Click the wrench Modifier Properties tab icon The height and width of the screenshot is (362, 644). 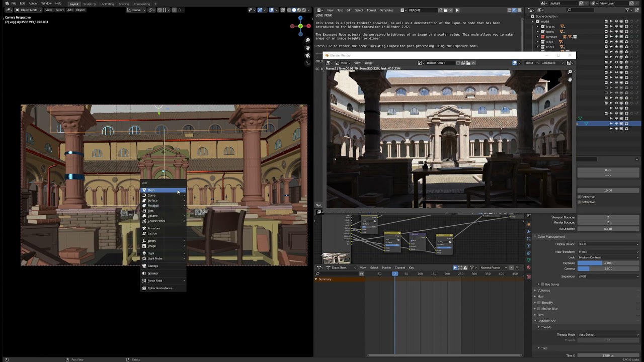coord(528,230)
